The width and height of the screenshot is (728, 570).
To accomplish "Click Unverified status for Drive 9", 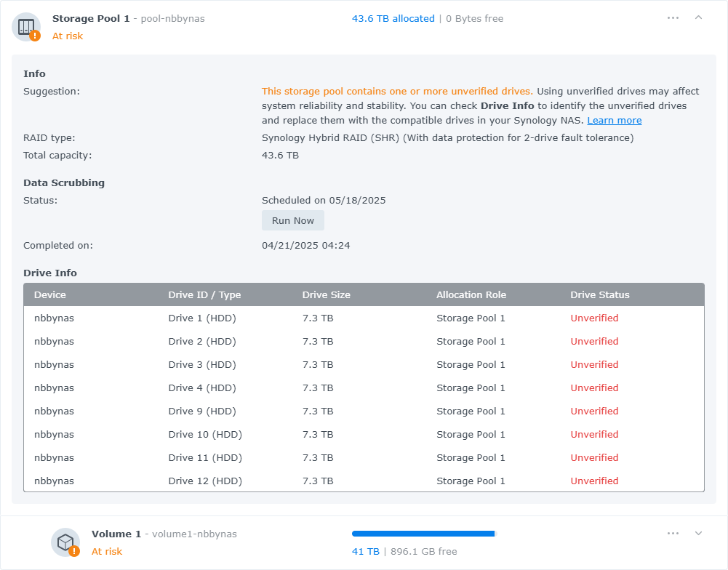I will pyautogui.click(x=594, y=411).
